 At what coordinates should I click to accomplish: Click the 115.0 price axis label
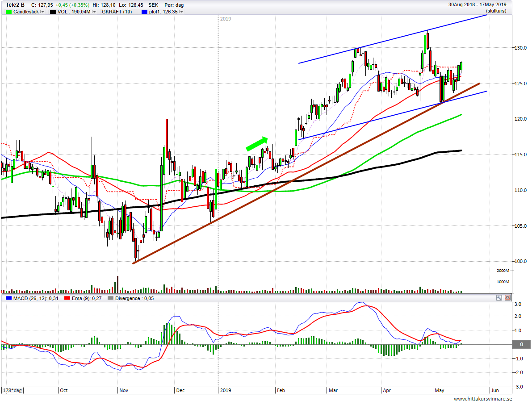click(x=520, y=155)
